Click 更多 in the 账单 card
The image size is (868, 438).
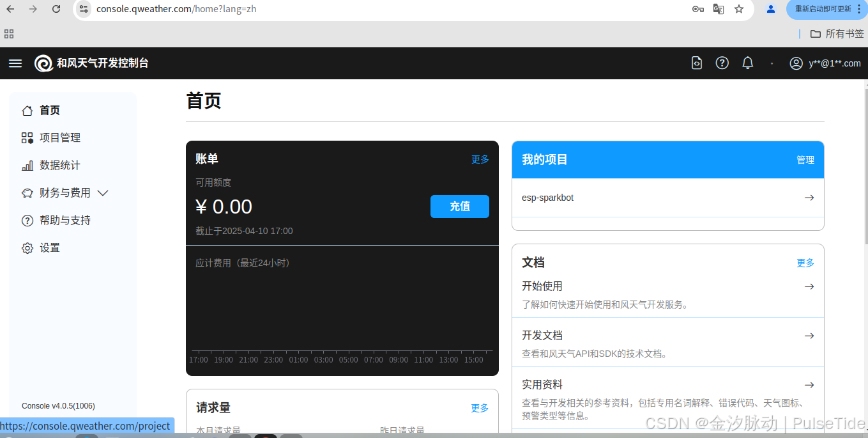480,159
